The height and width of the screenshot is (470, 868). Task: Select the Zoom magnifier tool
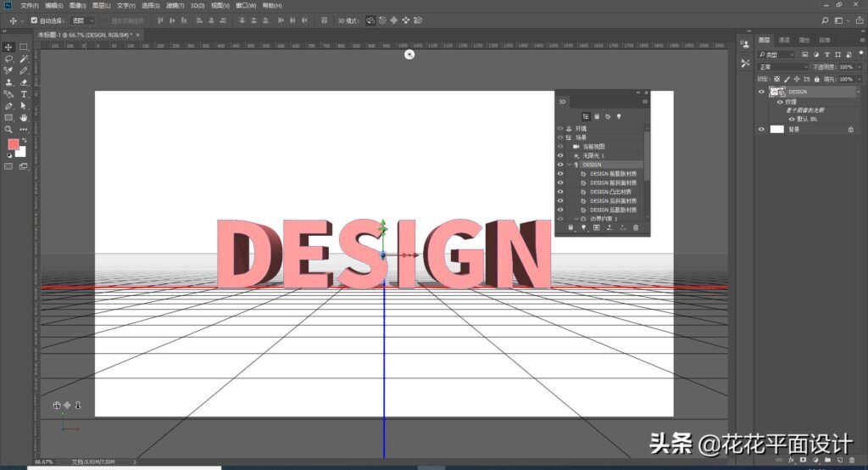[x=8, y=129]
